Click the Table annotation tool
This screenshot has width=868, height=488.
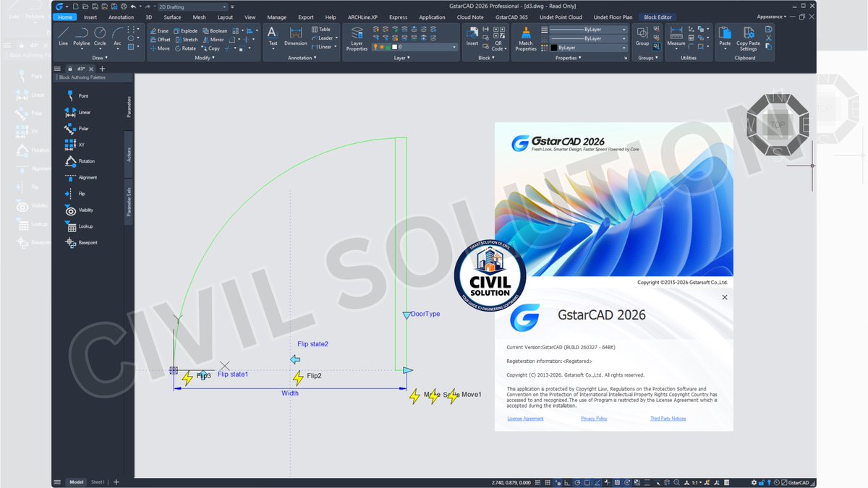[x=320, y=30]
